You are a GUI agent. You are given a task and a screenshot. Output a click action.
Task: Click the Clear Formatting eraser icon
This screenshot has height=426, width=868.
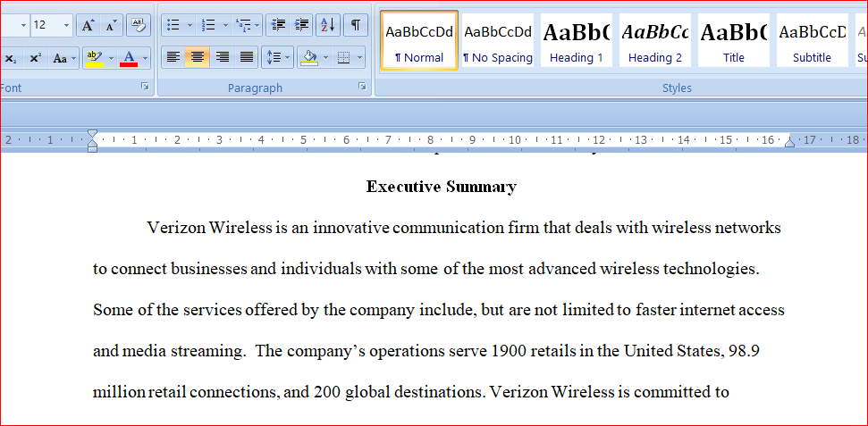point(138,25)
